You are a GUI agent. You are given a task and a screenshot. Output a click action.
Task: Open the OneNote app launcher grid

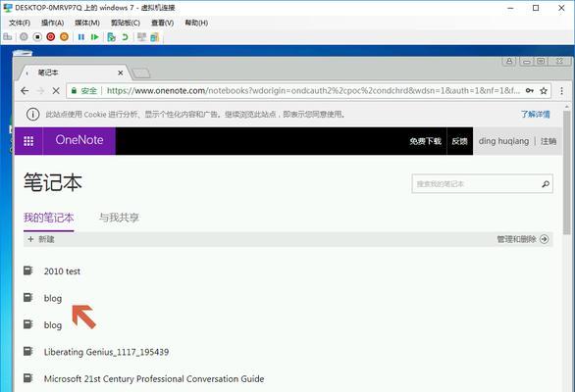[x=28, y=141]
